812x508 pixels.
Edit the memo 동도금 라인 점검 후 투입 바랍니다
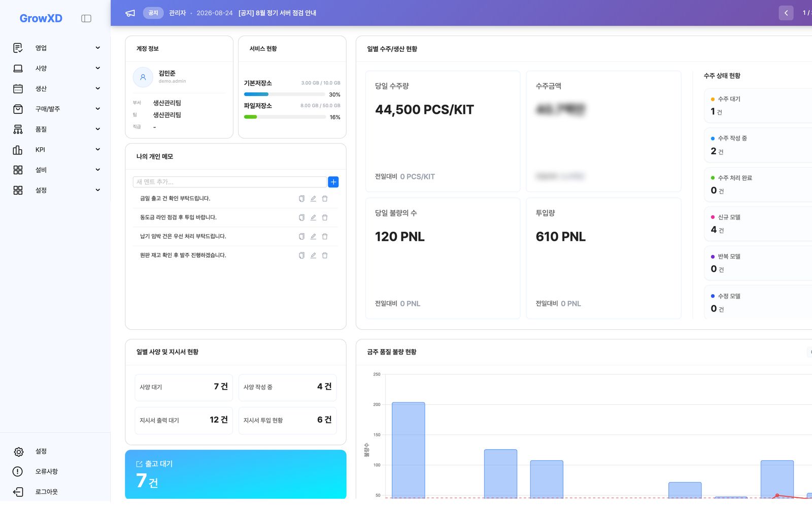(x=313, y=217)
